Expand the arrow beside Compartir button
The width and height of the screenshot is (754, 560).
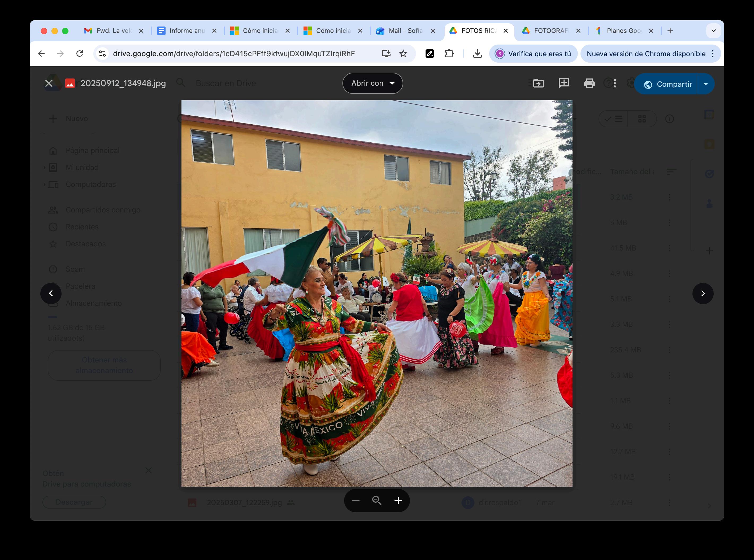[x=705, y=84]
